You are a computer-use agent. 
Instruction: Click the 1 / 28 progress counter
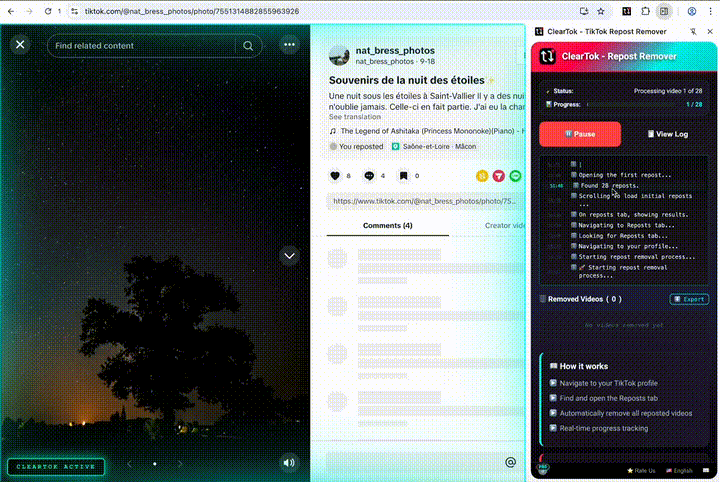pyautogui.click(x=694, y=105)
